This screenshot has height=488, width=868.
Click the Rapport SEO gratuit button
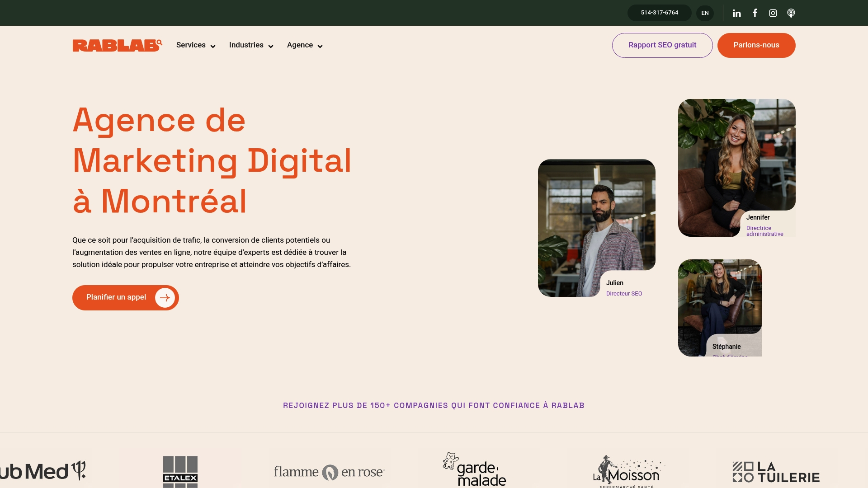pos(662,45)
